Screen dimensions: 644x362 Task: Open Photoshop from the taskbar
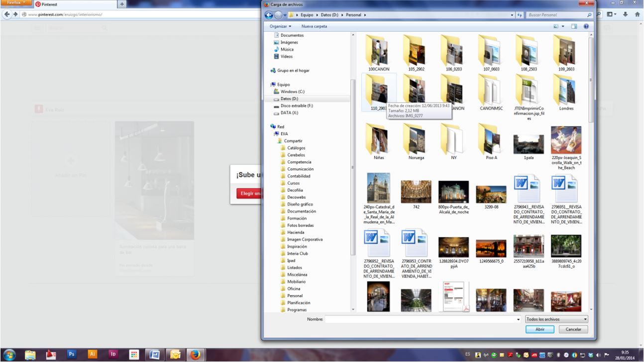click(71, 354)
